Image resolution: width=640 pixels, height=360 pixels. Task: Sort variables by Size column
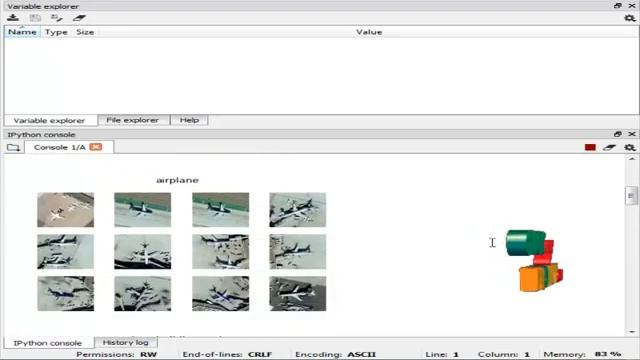click(85, 32)
